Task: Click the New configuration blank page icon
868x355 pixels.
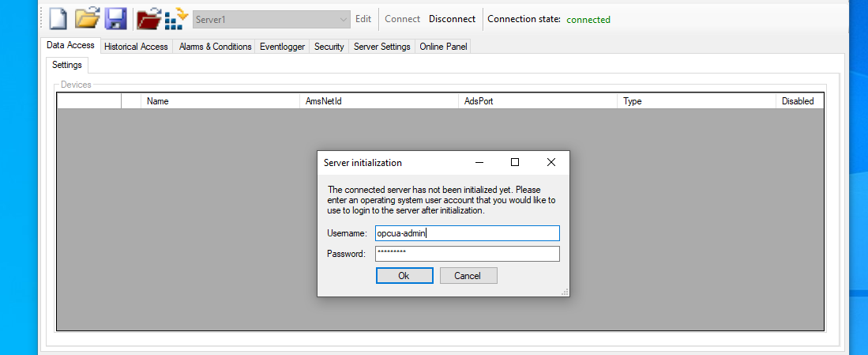Action: coord(58,19)
